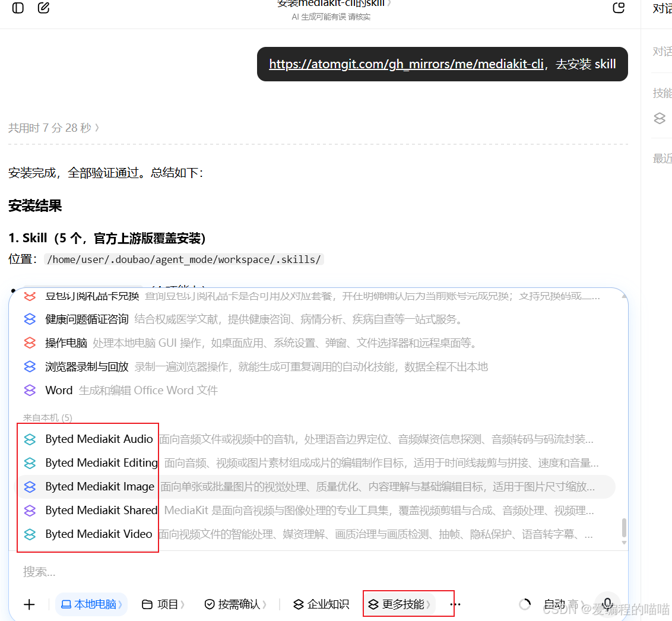The width and height of the screenshot is (672, 621).
Task: Click the 健康问题循证咨询 skill icon
Action: click(x=30, y=319)
